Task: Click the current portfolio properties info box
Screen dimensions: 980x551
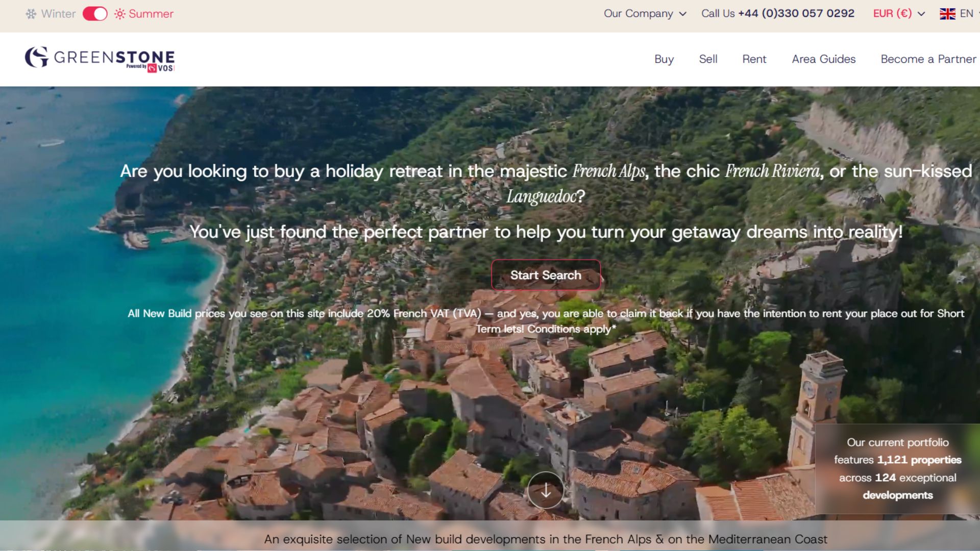Action: [897, 468]
